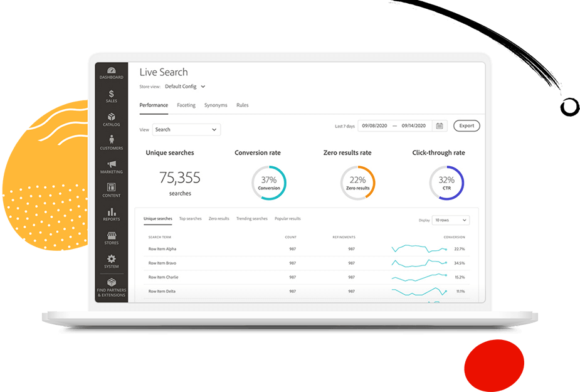Select the Top searches tab
Image resolution: width=580 pixels, height=392 pixels.
pyautogui.click(x=191, y=219)
